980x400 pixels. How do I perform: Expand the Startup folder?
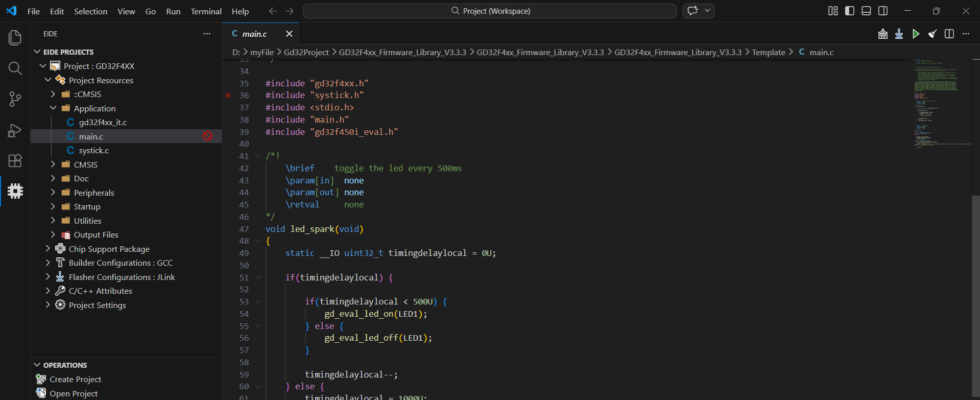[x=53, y=206]
